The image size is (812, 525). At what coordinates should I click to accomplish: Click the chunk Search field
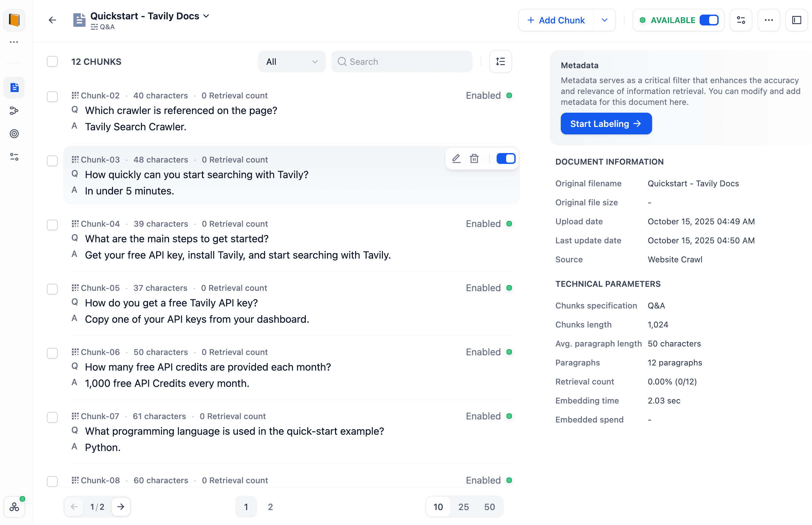click(402, 62)
